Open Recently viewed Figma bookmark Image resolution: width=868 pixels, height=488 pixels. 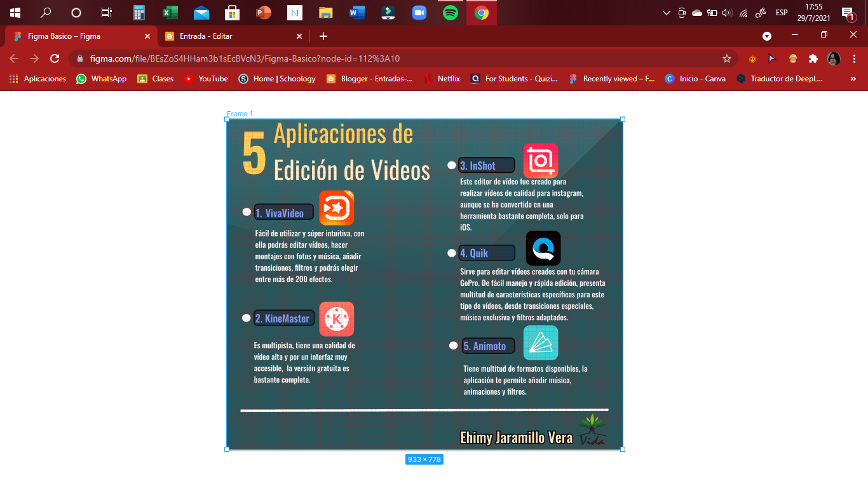tap(612, 79)
